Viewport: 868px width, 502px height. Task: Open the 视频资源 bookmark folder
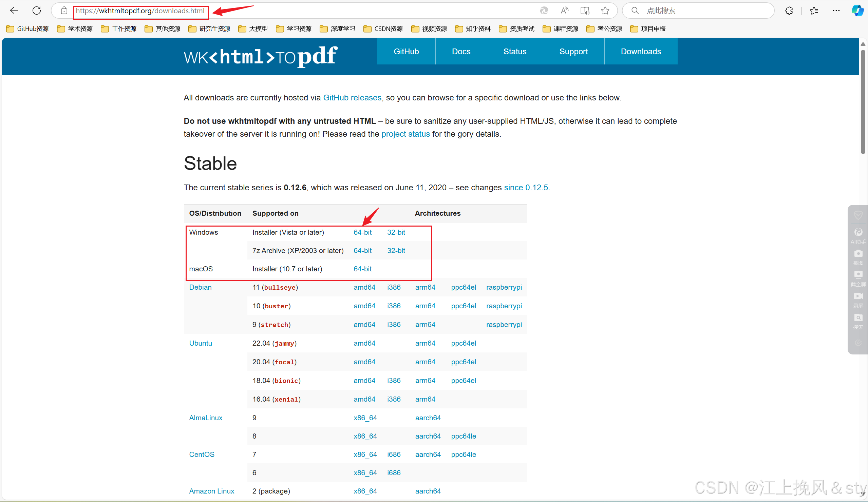(x=429, y=28)
